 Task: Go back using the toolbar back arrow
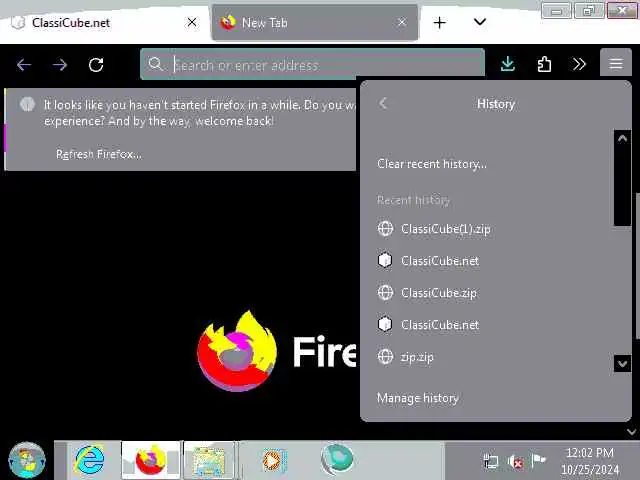(x=24, y=64)
